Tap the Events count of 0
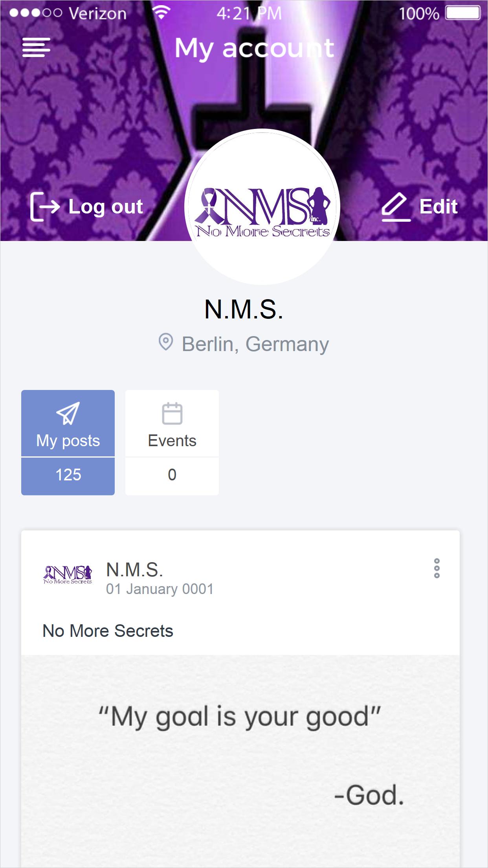Screen dimensions: 488x868 [172, 475]
